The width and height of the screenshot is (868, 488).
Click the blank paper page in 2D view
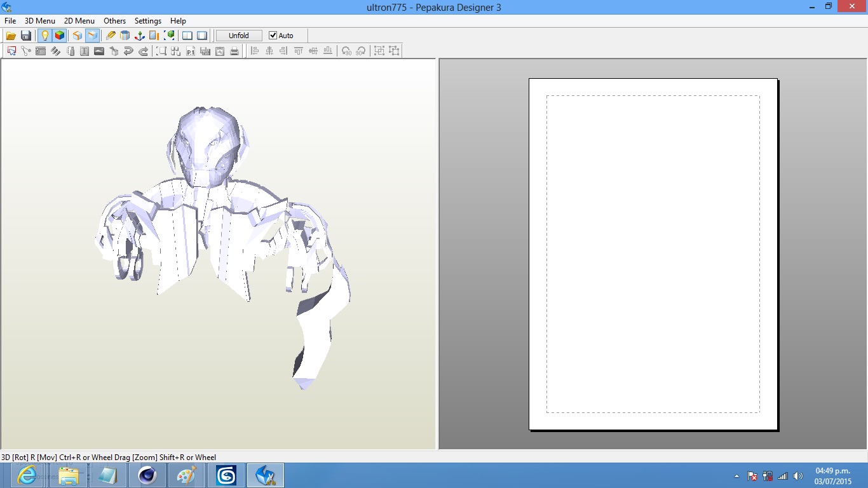pyautogui.click(x=653, y=254)
